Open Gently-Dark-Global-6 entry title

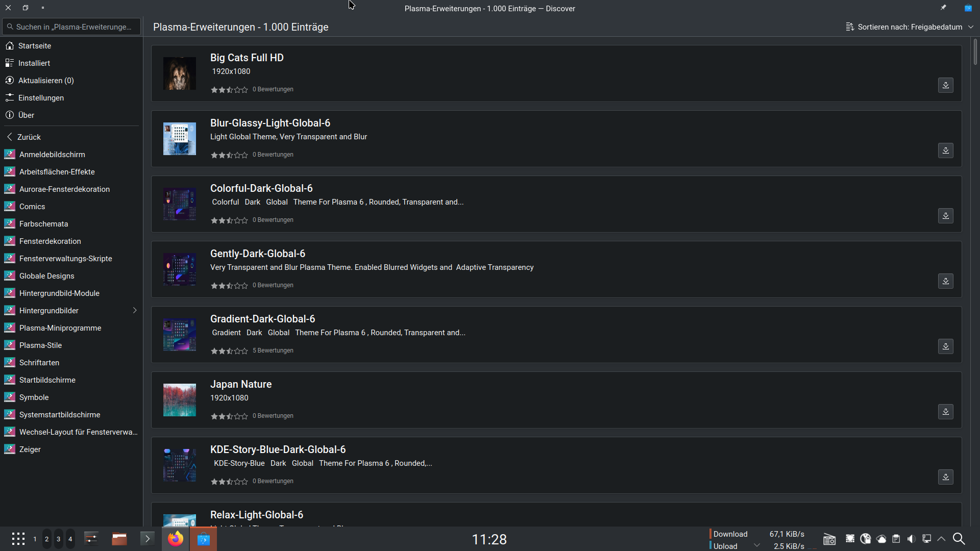tap(258, 254)
